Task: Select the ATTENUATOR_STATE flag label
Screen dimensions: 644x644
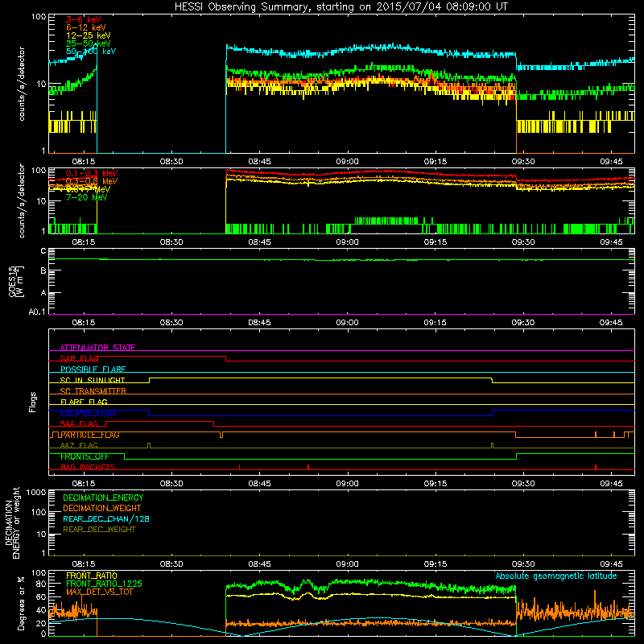Action: pos(97,348)
